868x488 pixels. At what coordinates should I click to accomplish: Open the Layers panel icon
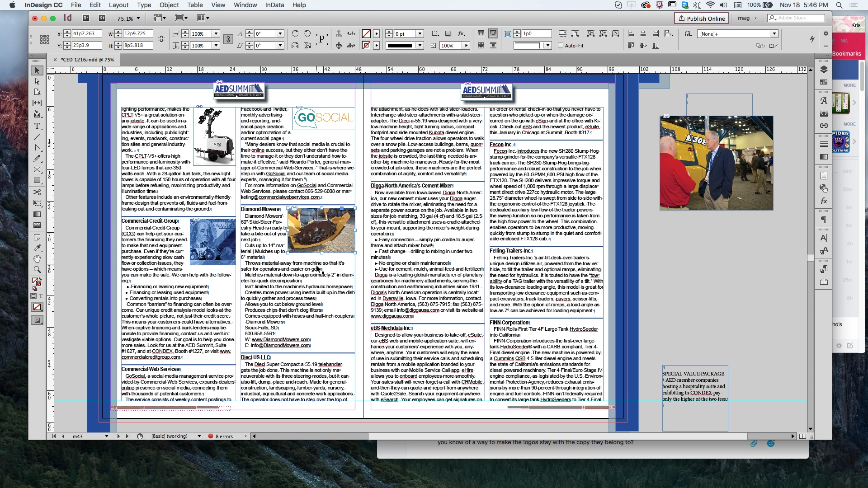click(824, 70)
